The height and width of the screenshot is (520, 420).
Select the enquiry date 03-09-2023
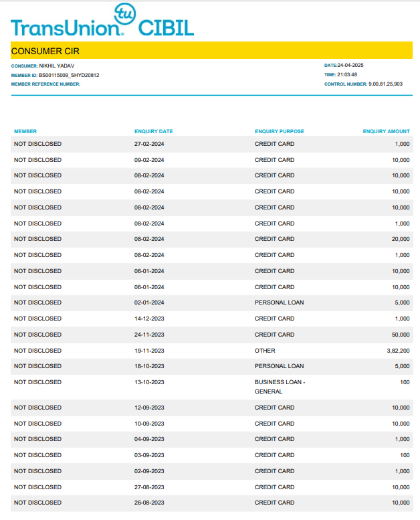(149, 455)
